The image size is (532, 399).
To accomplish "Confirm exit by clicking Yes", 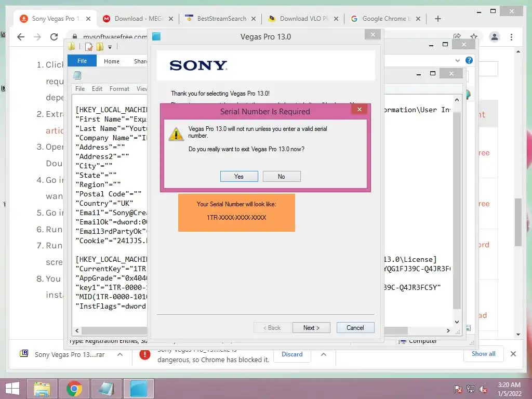I will click(239, 177).
